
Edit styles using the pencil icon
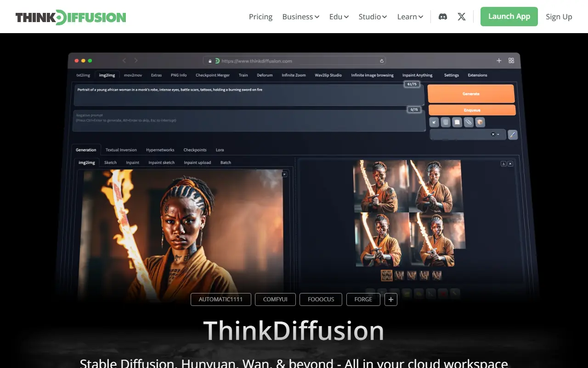pyautogui.click(x=513, y=134)
